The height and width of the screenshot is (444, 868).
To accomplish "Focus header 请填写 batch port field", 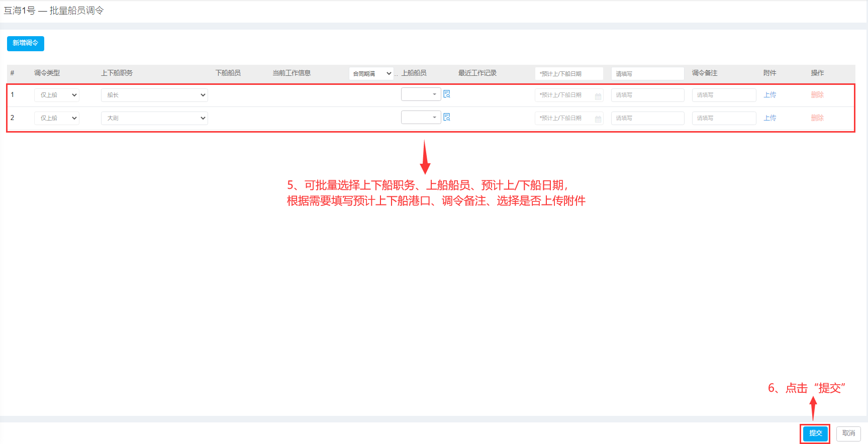I will [647, 73].
